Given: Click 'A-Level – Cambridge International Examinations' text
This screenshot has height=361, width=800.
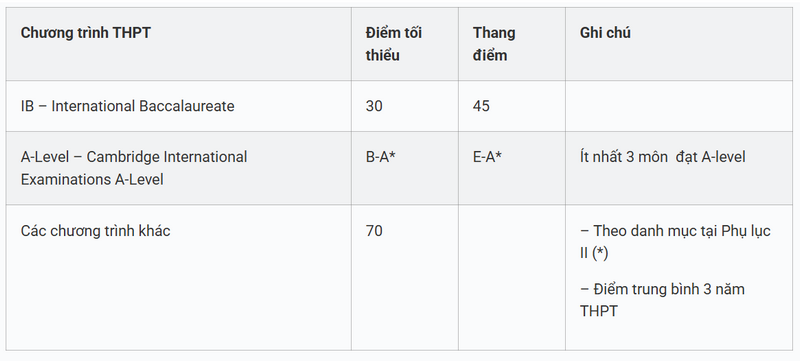Looking at the screenshot, I should tap(134, 168).
